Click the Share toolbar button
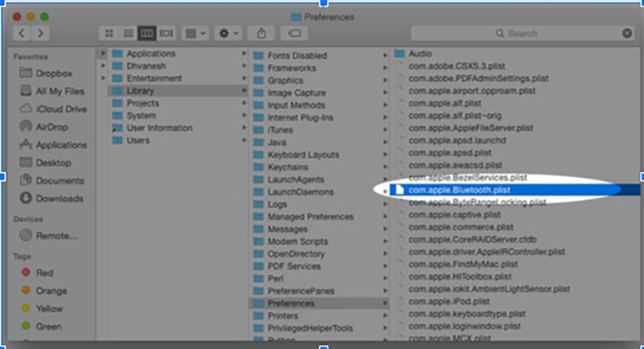The width and height of the screenshot is (644, 349). [x=261, y=33]
